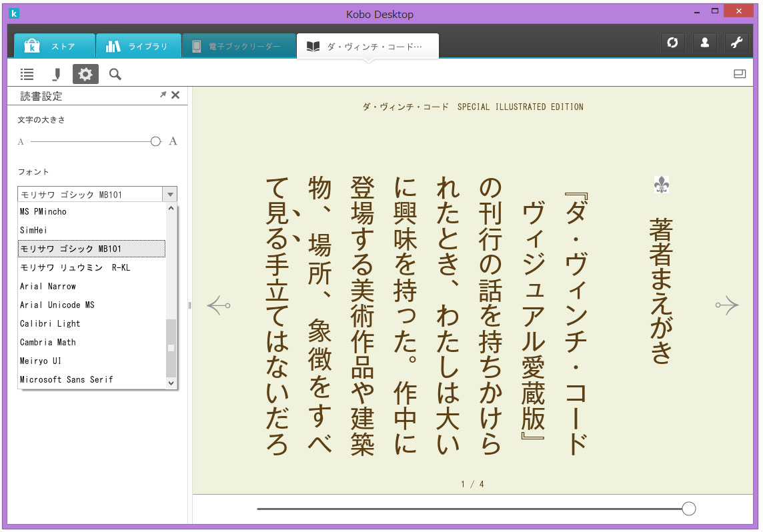Viewport: 763px width, 532px height.
Task: Click font list scroll down arrow
Action: [171, 383]
